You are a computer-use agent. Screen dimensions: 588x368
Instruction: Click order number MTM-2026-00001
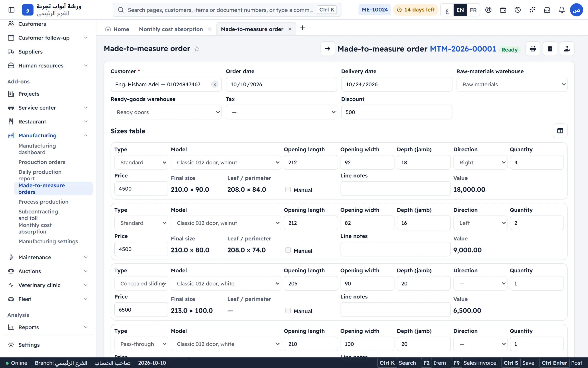tap(463, 49)
